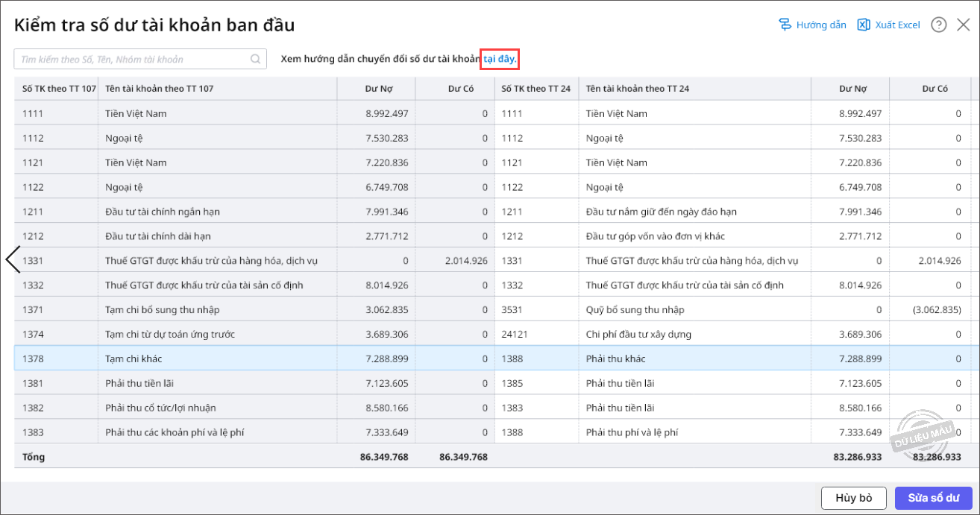Open the 'tại đây' guide link
This screenshot has width=980, height=515.
pos(500,59)
